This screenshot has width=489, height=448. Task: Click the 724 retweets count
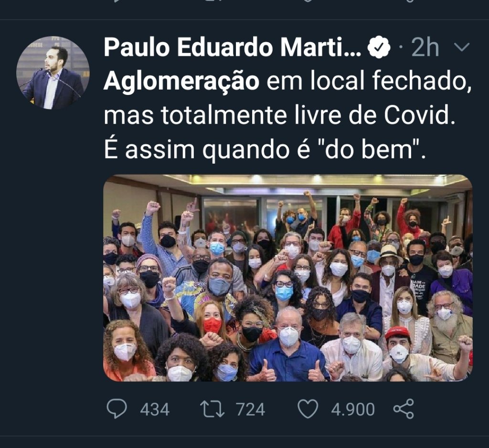pyautogui.click(x=250, y=409)
